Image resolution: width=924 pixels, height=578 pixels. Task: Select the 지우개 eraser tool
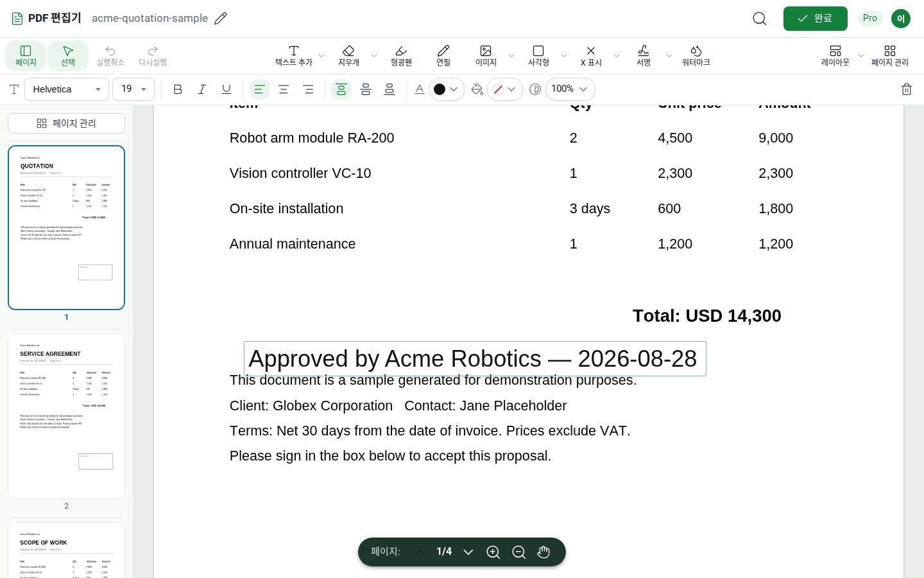(x=348, y=56)
